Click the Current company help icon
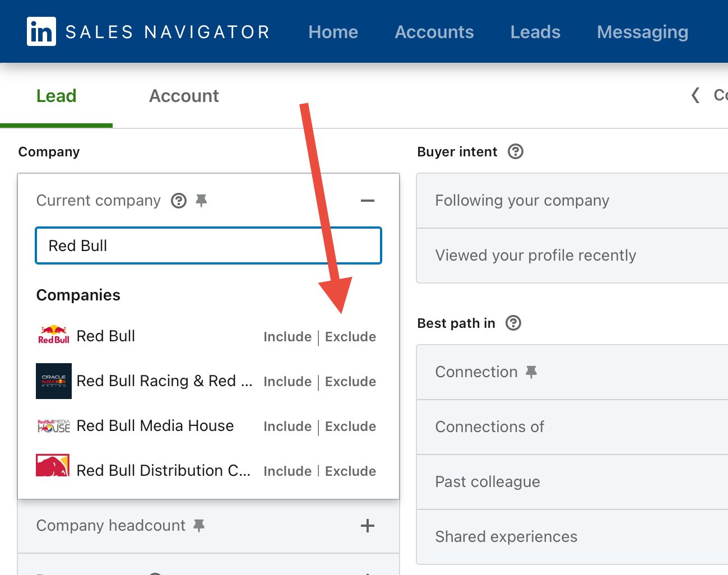728x575 pixels. (x=179, y=201)
